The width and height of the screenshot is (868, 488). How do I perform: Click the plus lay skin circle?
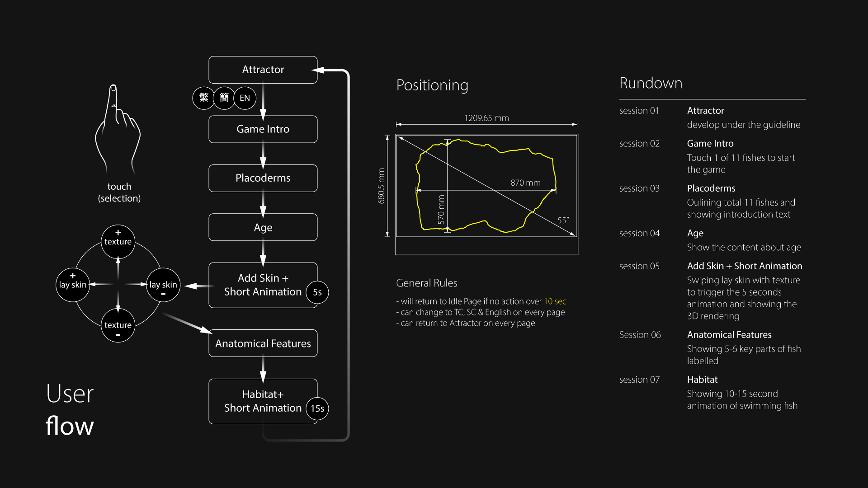coord(73,284)
